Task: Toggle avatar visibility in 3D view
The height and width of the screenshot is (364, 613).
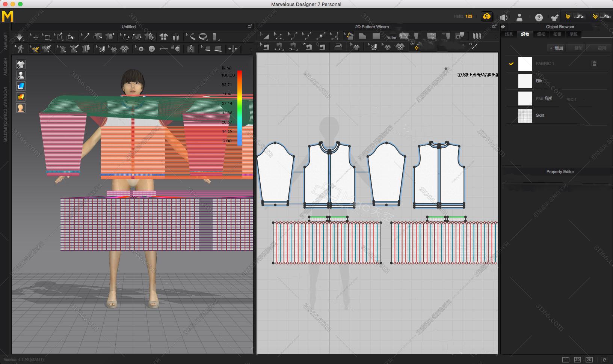Action: click(21, 75)
